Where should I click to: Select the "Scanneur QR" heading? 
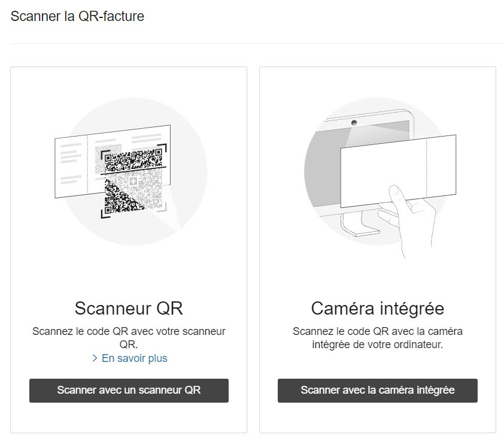click(129, 308)
